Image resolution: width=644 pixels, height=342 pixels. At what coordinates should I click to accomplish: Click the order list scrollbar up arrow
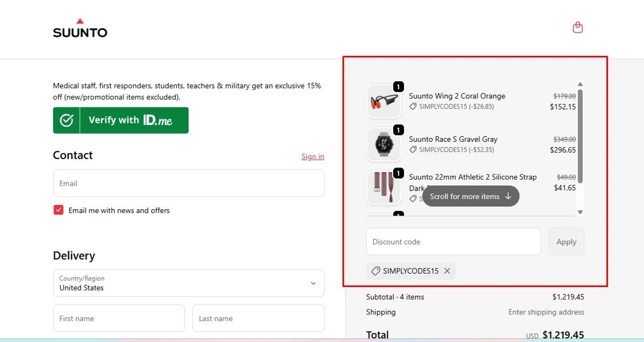[580, 84]
